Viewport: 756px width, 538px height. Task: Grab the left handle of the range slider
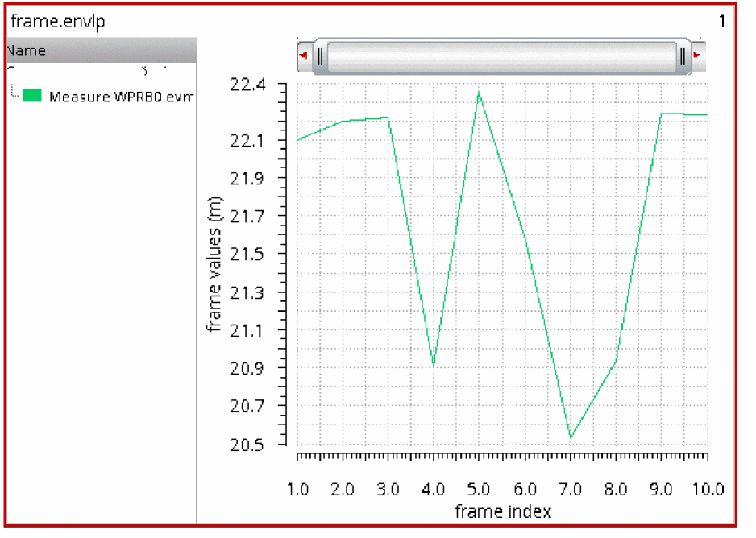[x=320, y=56]
